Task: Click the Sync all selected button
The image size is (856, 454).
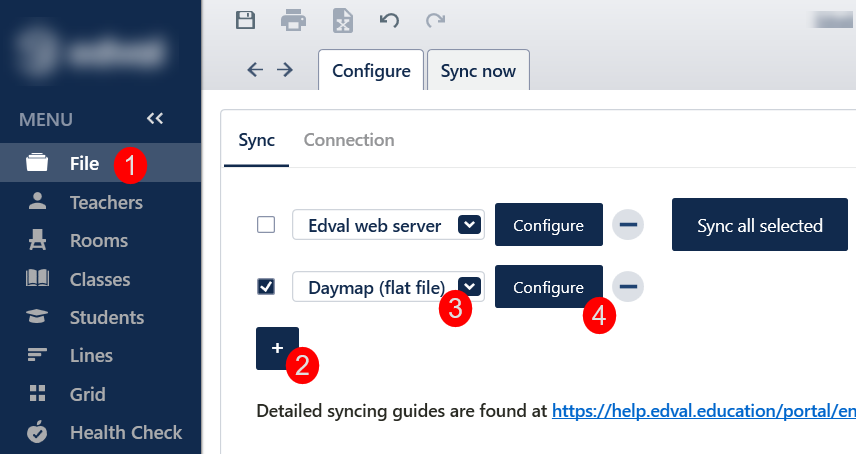Action: pyautogui.click(x=760, y=225)
